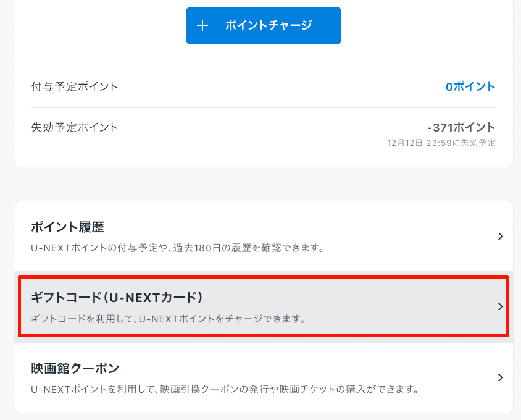Select the 失効予定ポイント label

[x=75, y=128]
